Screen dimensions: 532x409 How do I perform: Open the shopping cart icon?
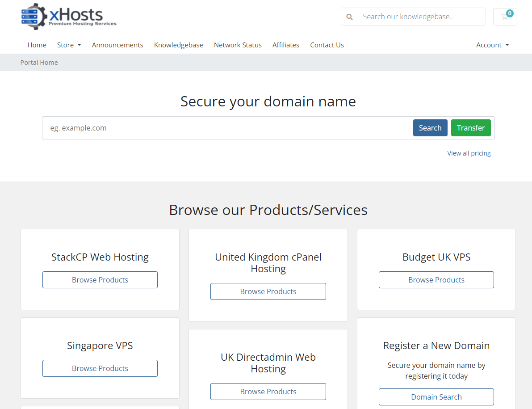pos(504,17)
